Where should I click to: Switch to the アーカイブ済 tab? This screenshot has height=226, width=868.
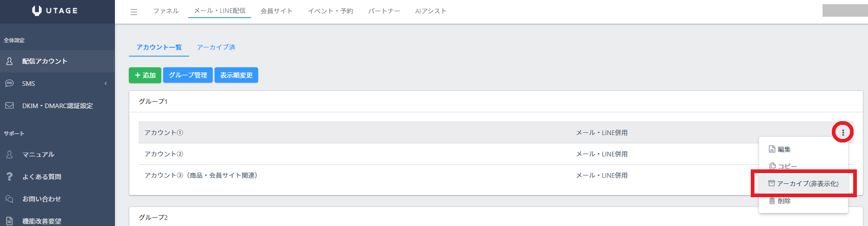click(x=216, y=47)
